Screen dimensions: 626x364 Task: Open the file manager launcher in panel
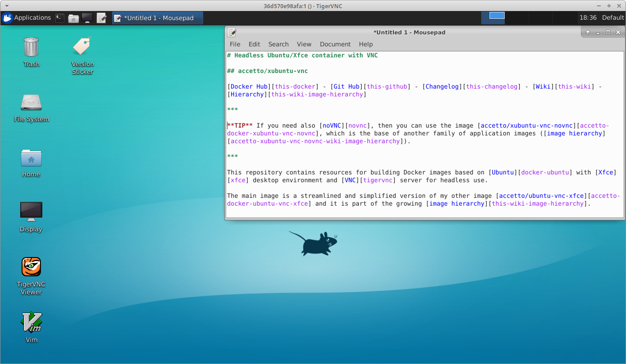click(74, 18)
